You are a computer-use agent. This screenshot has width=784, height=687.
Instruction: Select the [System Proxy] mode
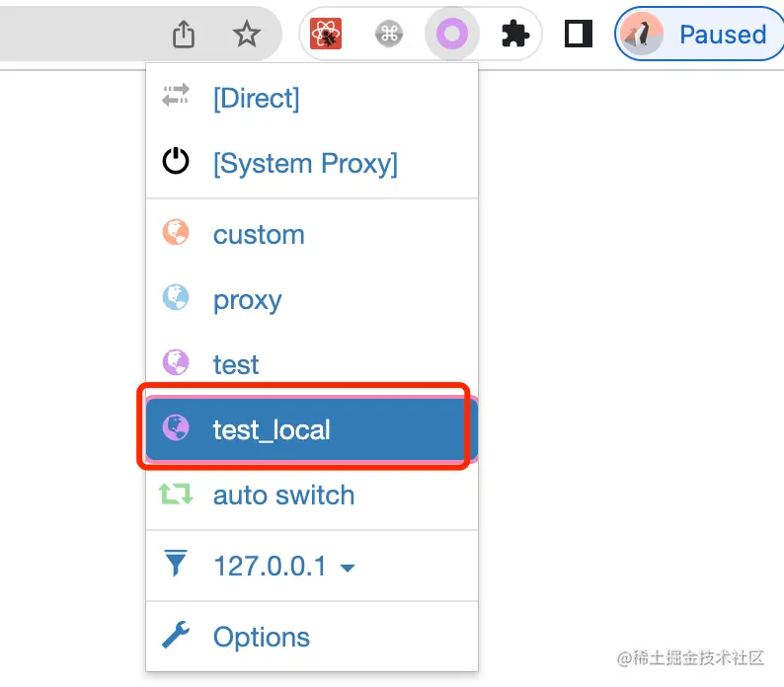click(312, 163)
